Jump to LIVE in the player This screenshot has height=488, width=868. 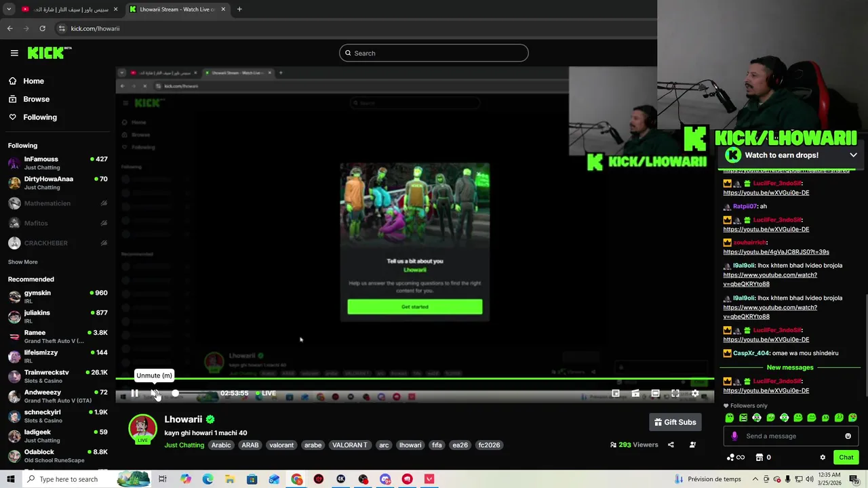266,393
